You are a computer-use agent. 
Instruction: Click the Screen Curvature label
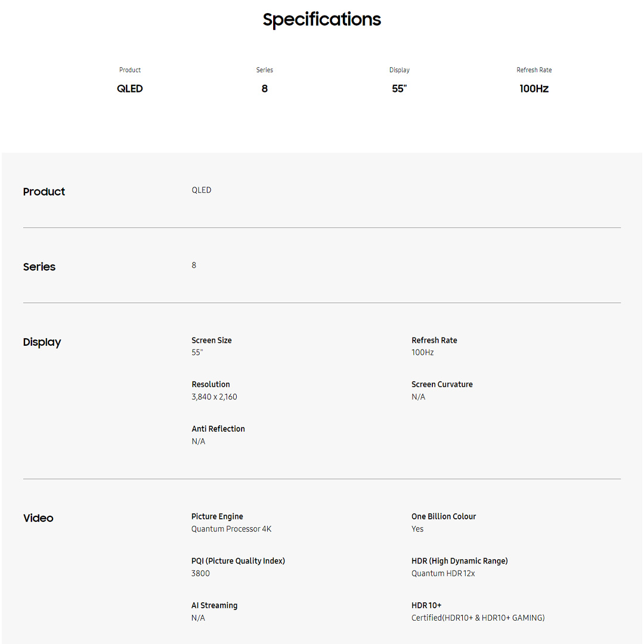click(x=442, y=385)
